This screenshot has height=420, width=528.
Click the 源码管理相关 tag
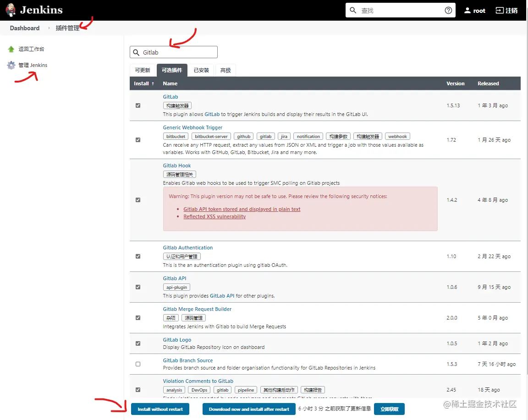pyautogui.click(x=180, y=175)
